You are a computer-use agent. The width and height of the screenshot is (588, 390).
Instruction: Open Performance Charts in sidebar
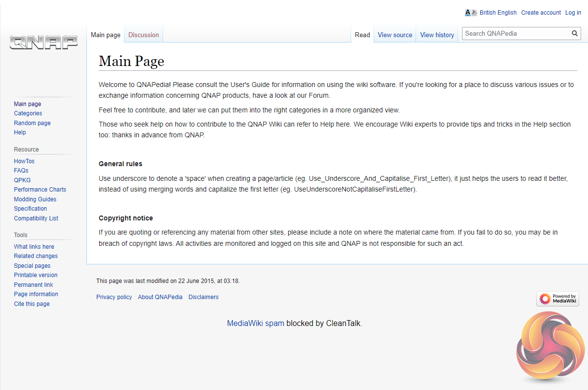(40, 190)
